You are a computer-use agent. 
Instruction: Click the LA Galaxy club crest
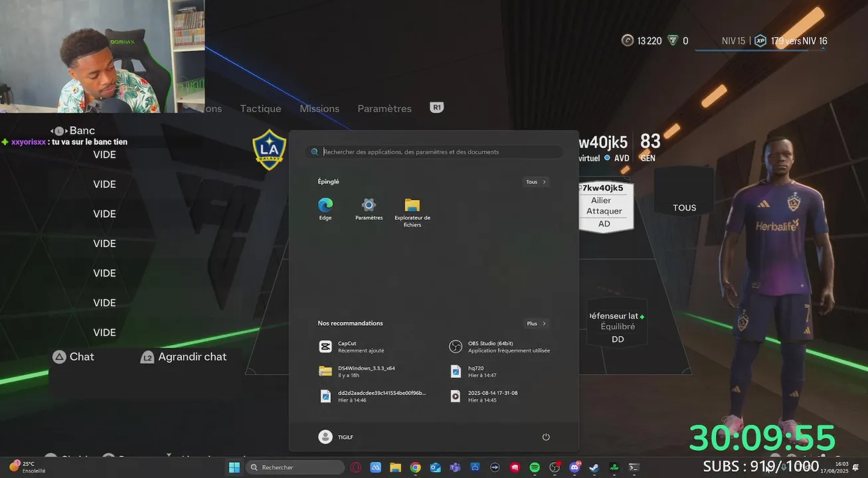tap(270, 149)
